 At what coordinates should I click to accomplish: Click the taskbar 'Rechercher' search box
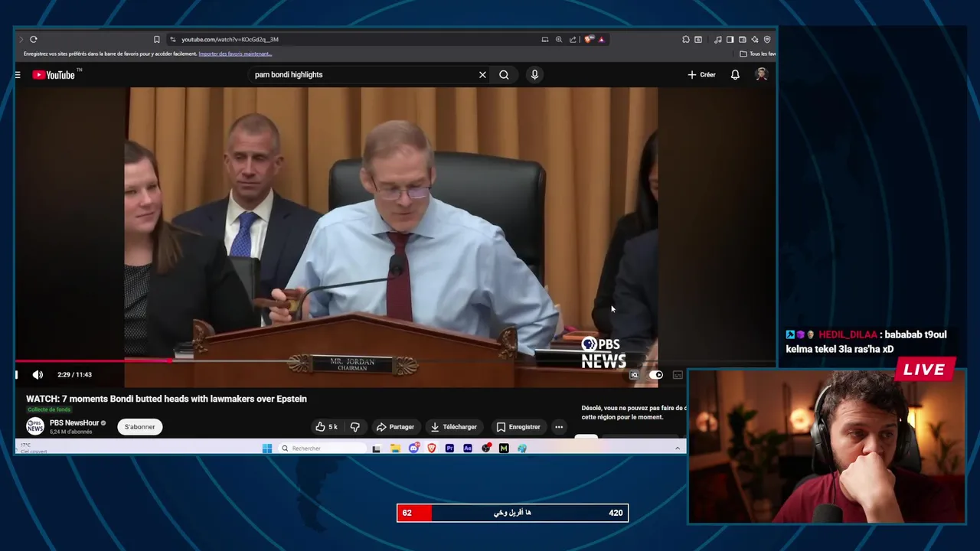point(322,448)
